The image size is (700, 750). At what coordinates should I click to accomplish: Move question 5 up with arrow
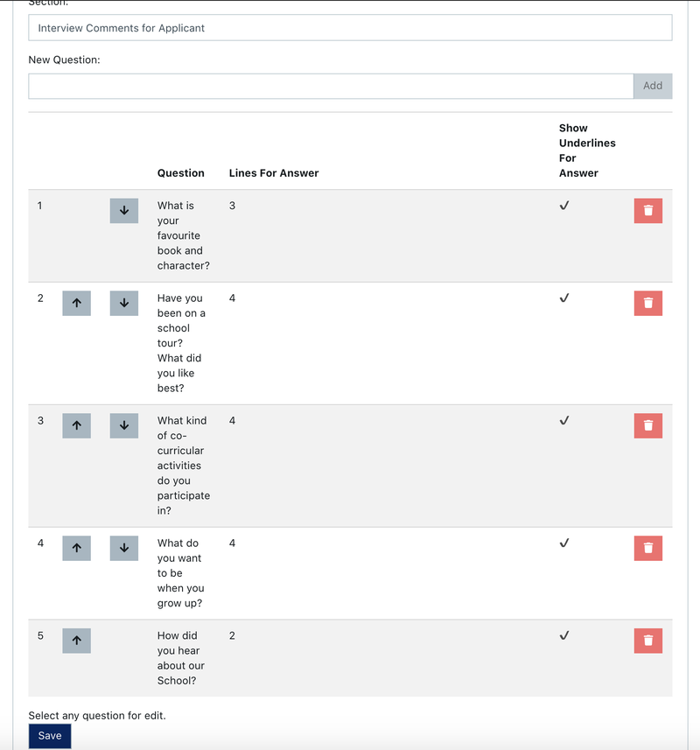coord(76,641)
